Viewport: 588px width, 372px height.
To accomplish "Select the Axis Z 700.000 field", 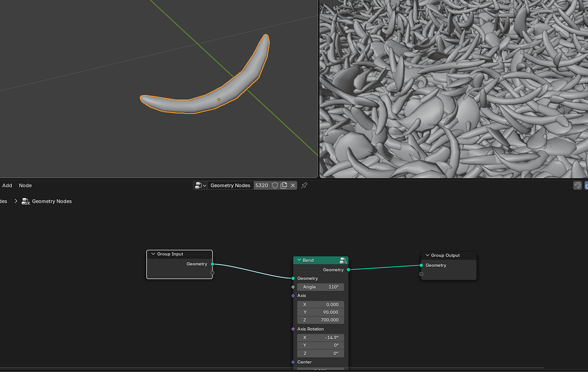I will click(320, 320).
